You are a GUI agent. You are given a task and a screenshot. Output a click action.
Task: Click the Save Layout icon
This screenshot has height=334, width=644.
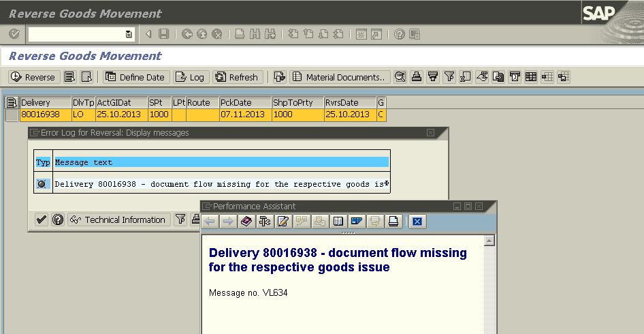point(564,77)
